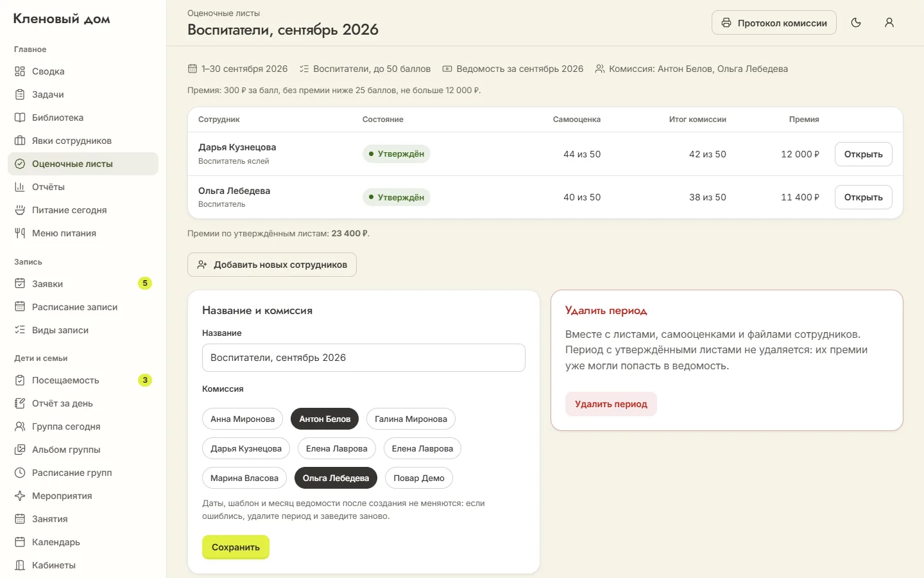The image size is (924, 578).
Task: Deselect Антон Белов from commission
Action: (x=325, y=419)
